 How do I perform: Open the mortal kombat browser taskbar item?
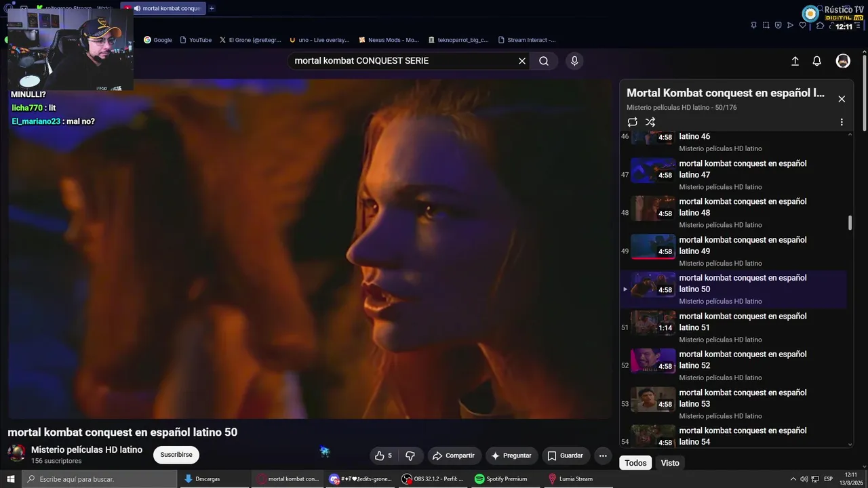pyautogui.click(x=288, y=479)
